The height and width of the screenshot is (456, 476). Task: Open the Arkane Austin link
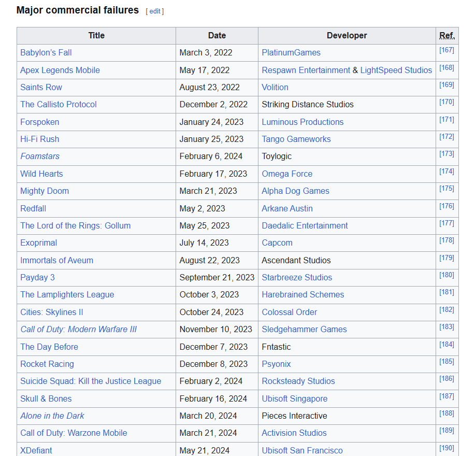(287, 208)
